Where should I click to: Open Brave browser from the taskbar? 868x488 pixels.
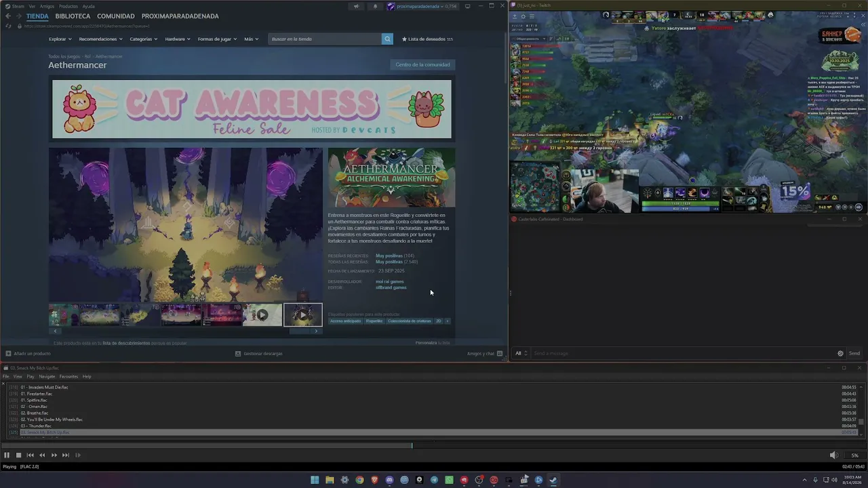pos(374,480)
